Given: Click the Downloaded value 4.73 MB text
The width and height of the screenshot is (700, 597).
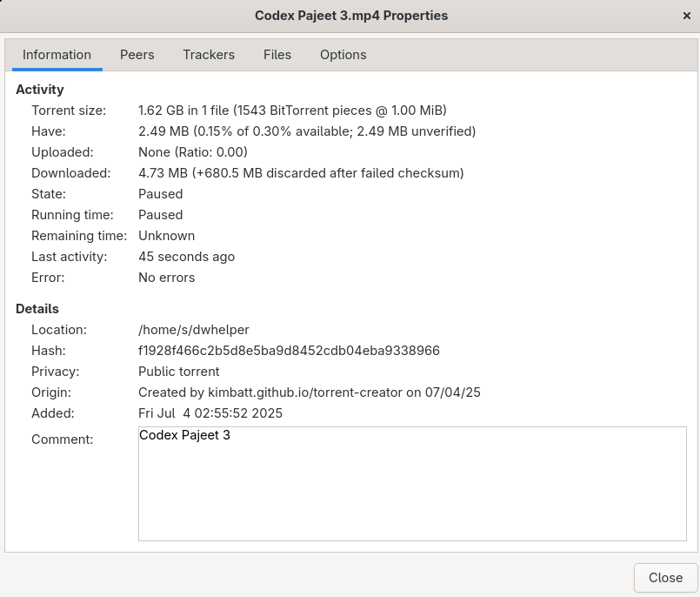Looking at the screenshot, I should coord(301,173).
